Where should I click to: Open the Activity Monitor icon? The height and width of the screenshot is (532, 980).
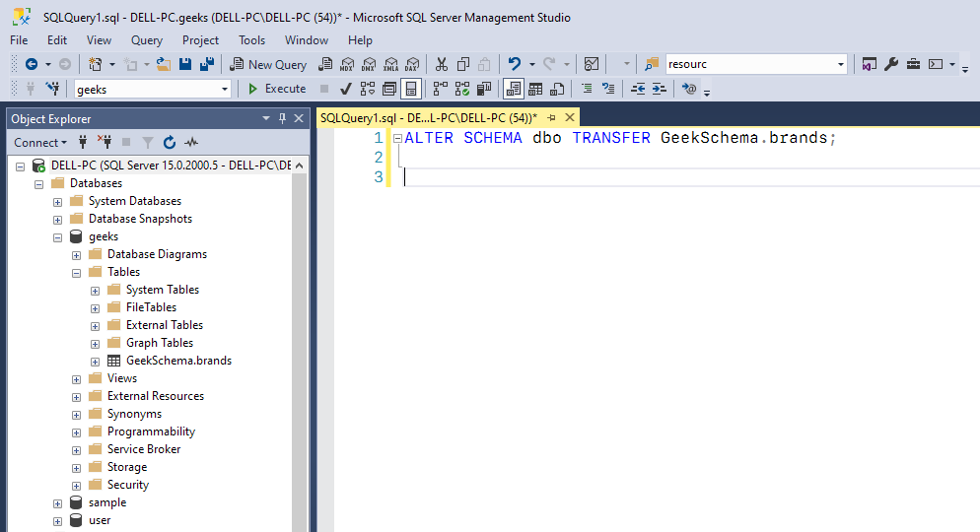click(x=592, y=64)
